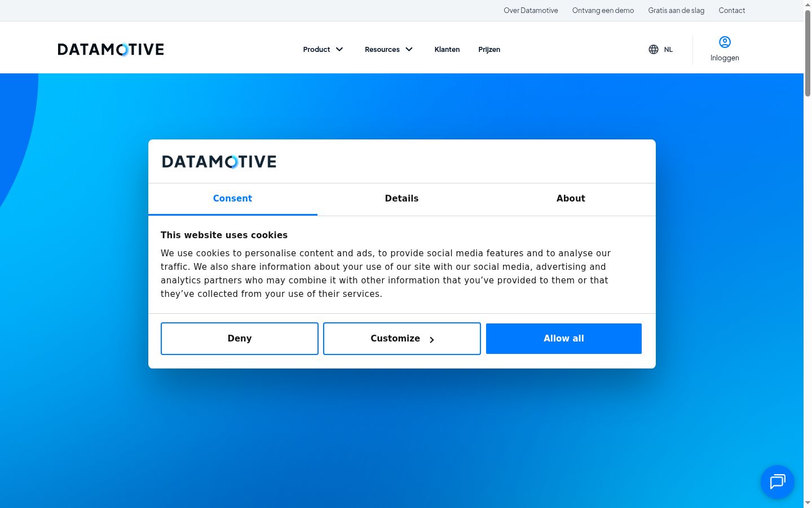Switch to the Details tab
The width and height of the screenshot is (812, 508).
click(x=402, y=199)
